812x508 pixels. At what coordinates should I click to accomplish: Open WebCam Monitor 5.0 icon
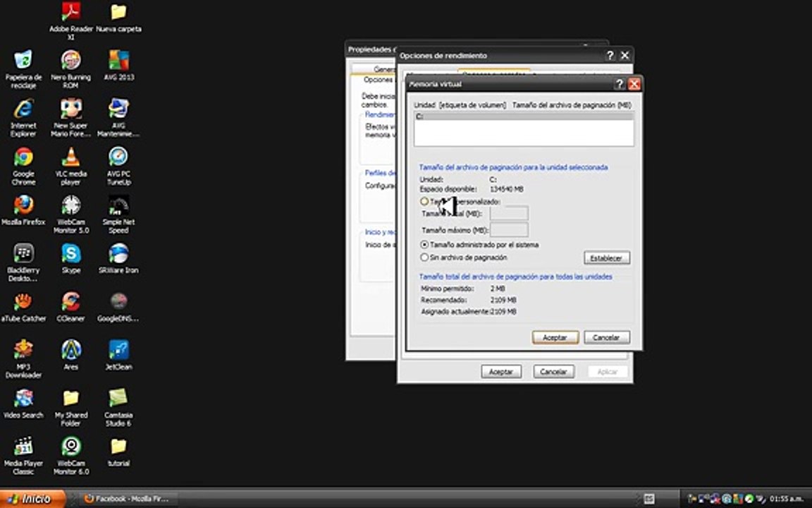(71, 204)
